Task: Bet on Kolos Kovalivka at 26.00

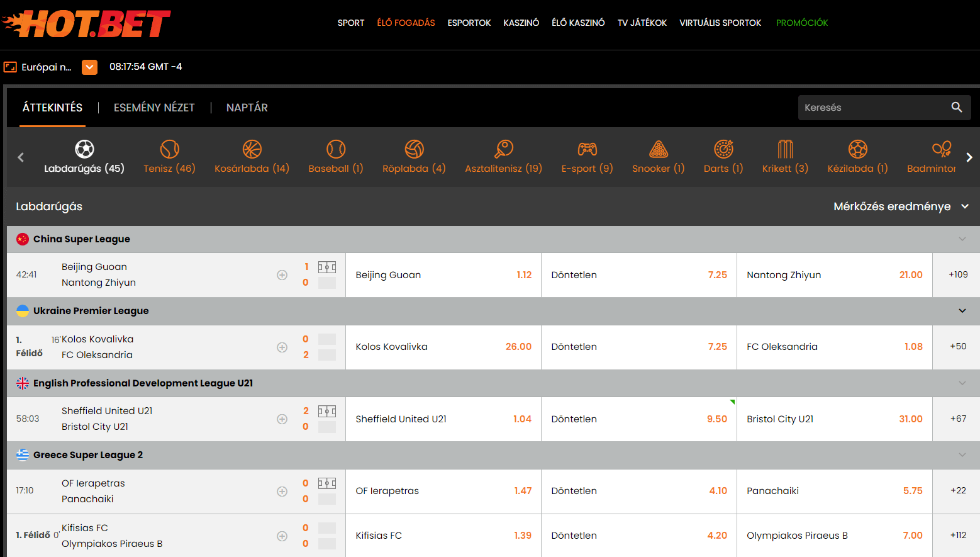Action: [x=443, y=347]
